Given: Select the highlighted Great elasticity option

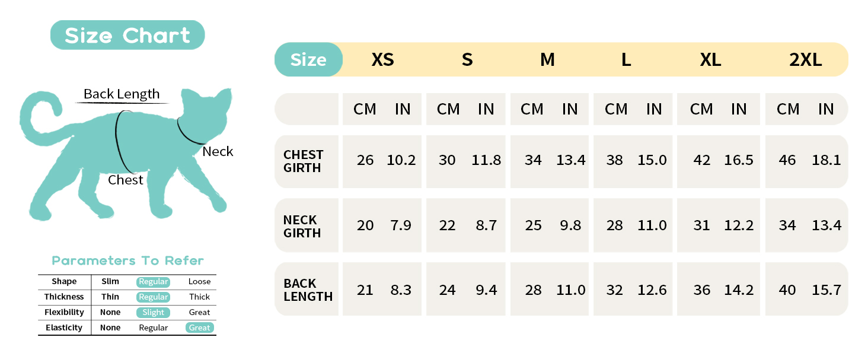Looking at the screenshot, I should (200, 328).
